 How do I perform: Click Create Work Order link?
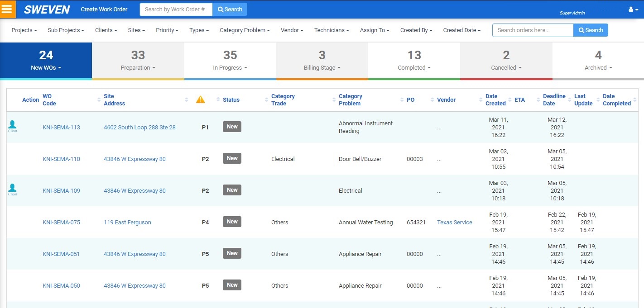click(104, 9)
